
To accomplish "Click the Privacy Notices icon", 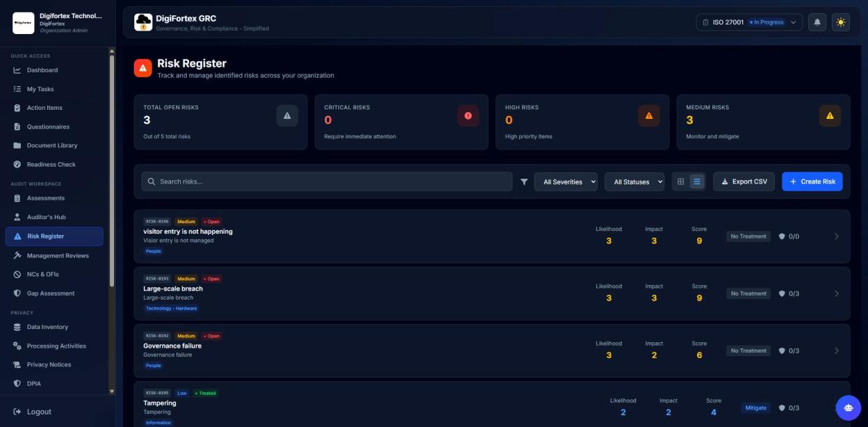I will [17, 364].
